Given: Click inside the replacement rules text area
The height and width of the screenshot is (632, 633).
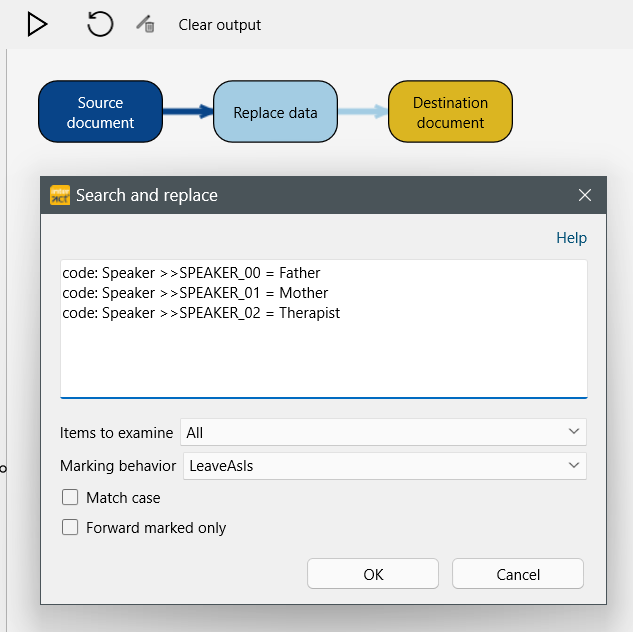Looking at the screenshot, I should (324, 329).
